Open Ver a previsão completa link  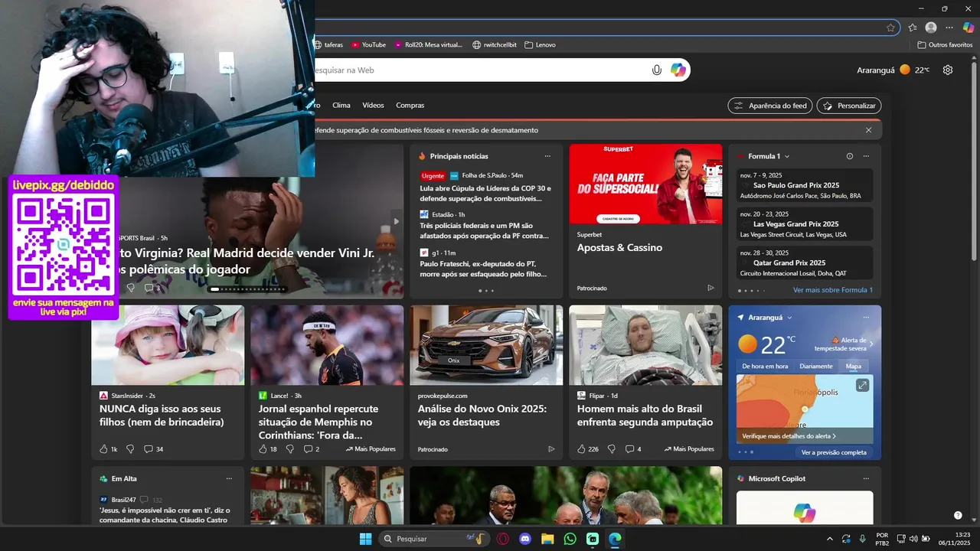tap(834, 452)
